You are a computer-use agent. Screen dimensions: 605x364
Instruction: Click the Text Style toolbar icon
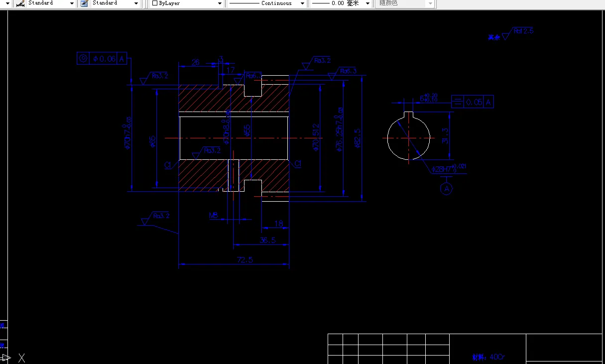point(84,3)
